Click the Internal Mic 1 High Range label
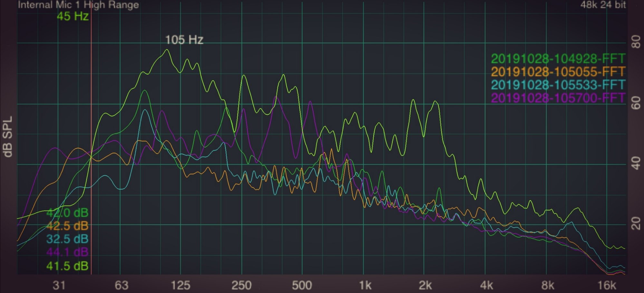Viewport: 644px width, 293px height. [78, 5]
